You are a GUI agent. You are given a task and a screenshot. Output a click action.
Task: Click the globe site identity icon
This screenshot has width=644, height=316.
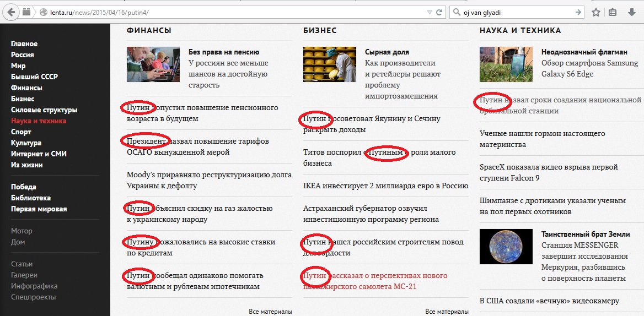(x=44, y=12)
